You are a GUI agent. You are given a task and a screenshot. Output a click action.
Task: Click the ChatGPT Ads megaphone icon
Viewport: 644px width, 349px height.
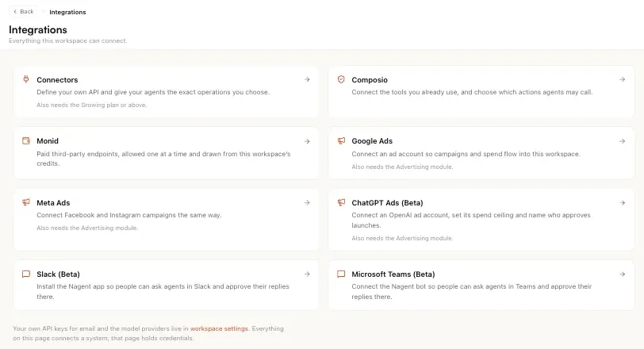pyautogui.click(x=341, y=202)
